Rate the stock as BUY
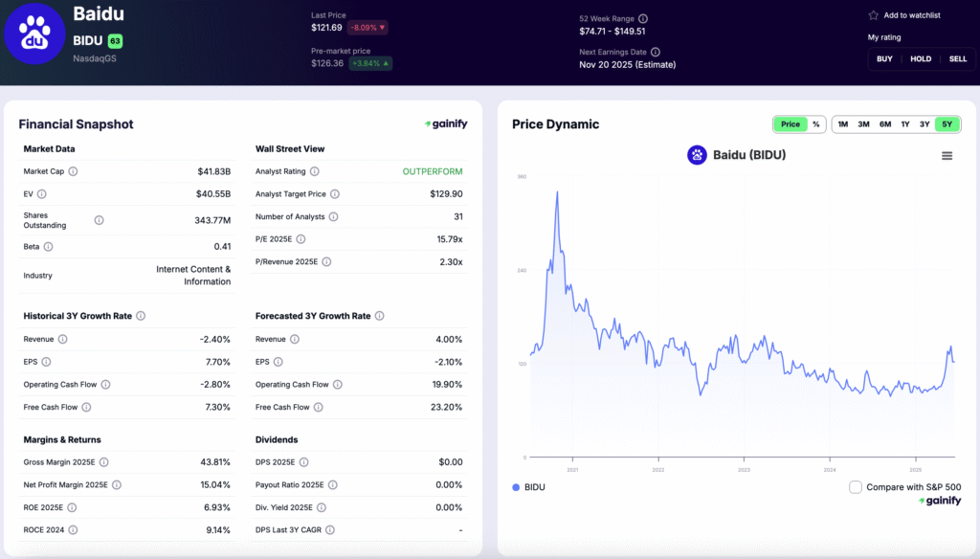The width and height of the screenshot is (980, 559). [x=884, y=59]
